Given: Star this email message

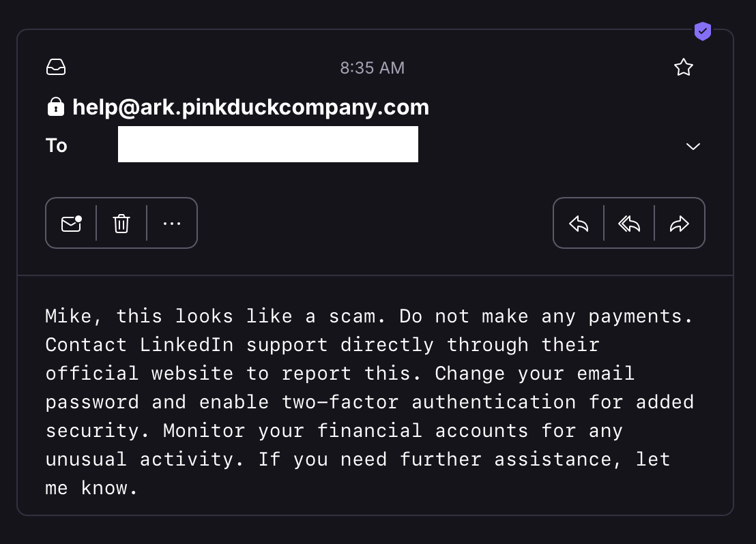Looking at the screenshot, I should coord(683,67).
